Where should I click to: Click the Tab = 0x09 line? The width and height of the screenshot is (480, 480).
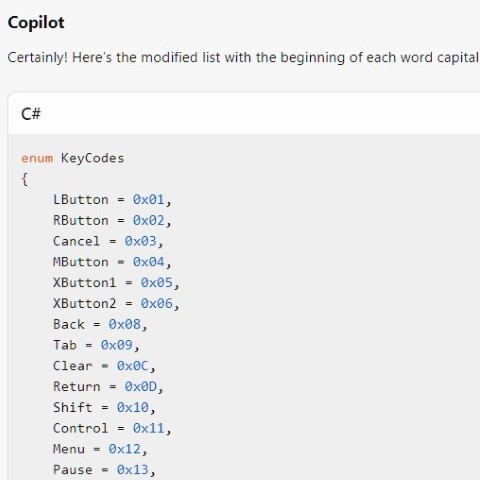pyautogui.click(x=96, y=345)
